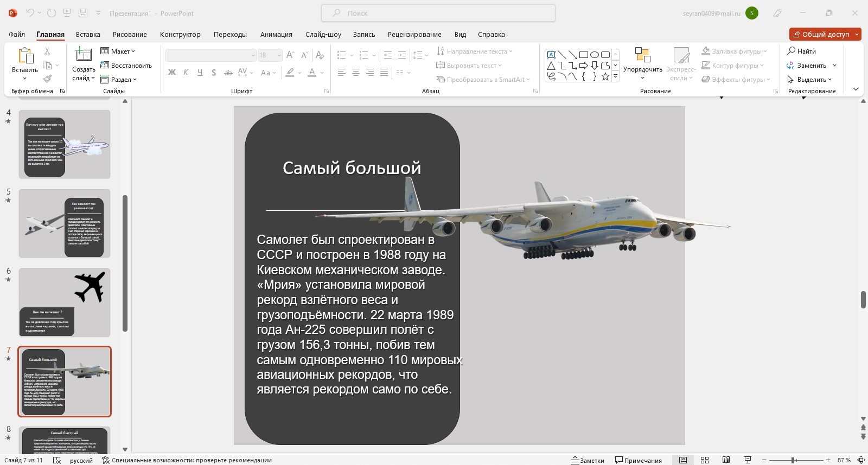868x465 pixels.
Task: Click the Cut scissors icon
Action: [x=47, y=51]
